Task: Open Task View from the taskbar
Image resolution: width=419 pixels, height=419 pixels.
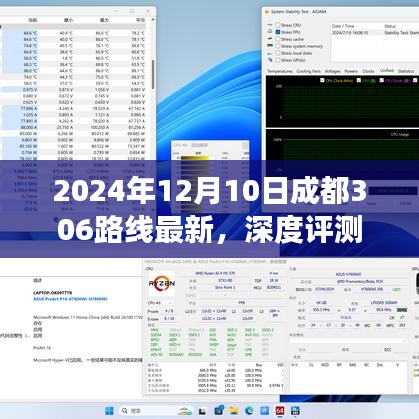Action: click(x=202, y=411)
